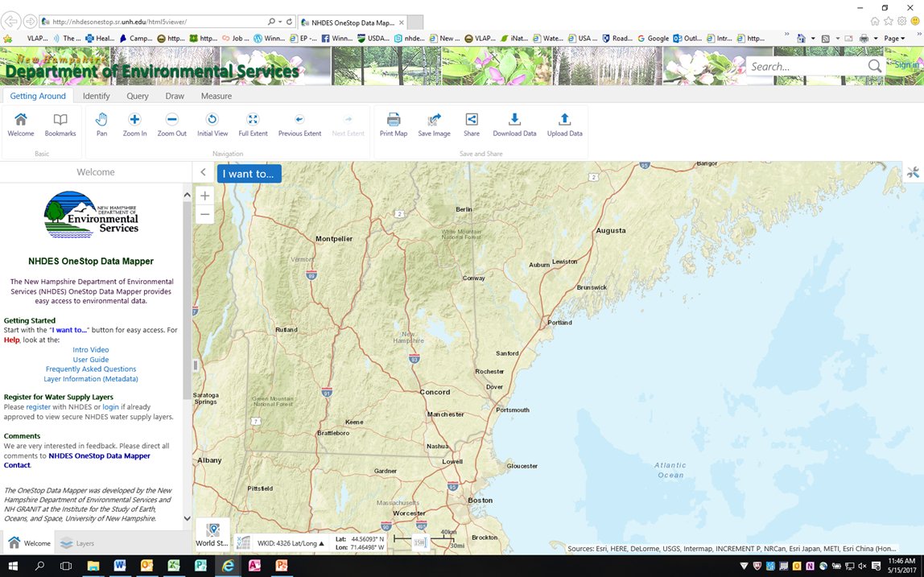Open the "I want to..." menu

pos(249,174)
